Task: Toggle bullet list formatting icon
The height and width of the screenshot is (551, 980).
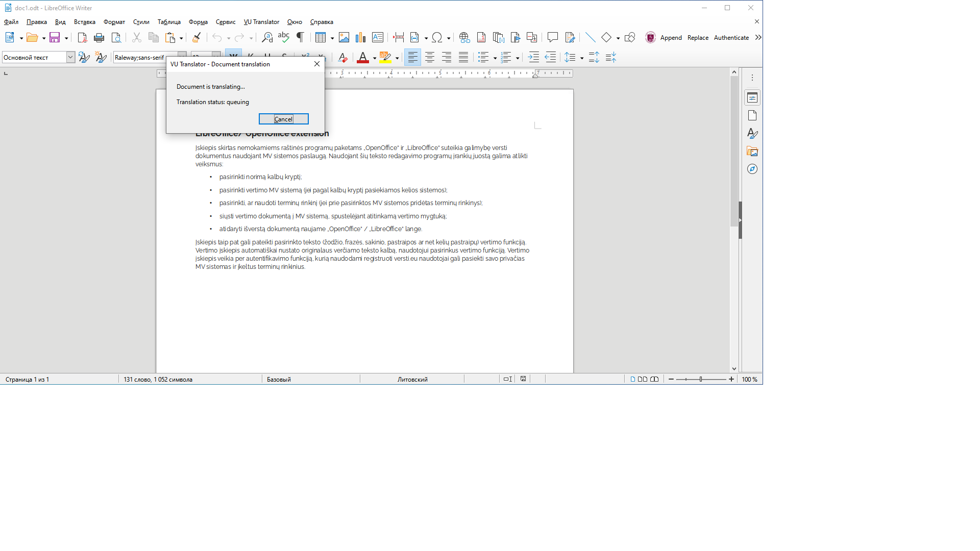Action: [482, 57]
